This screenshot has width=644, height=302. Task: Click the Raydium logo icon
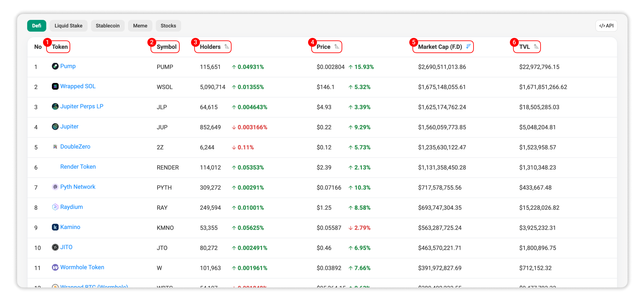tap(55, 207)
